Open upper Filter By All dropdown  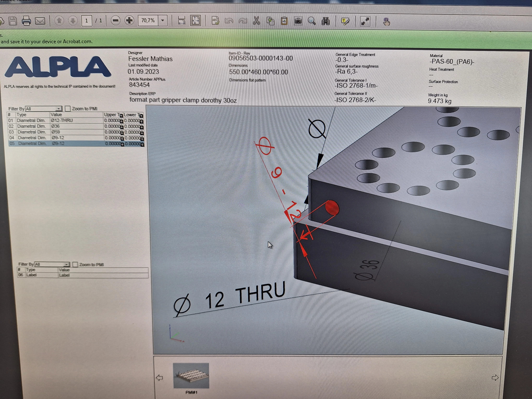coord(59,109)
